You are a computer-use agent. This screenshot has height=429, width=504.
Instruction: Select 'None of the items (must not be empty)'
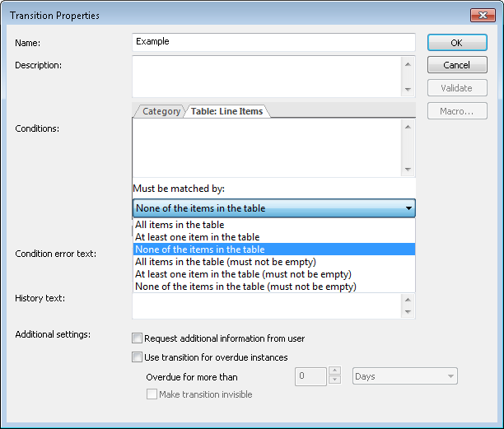click(x=245, y=287)
